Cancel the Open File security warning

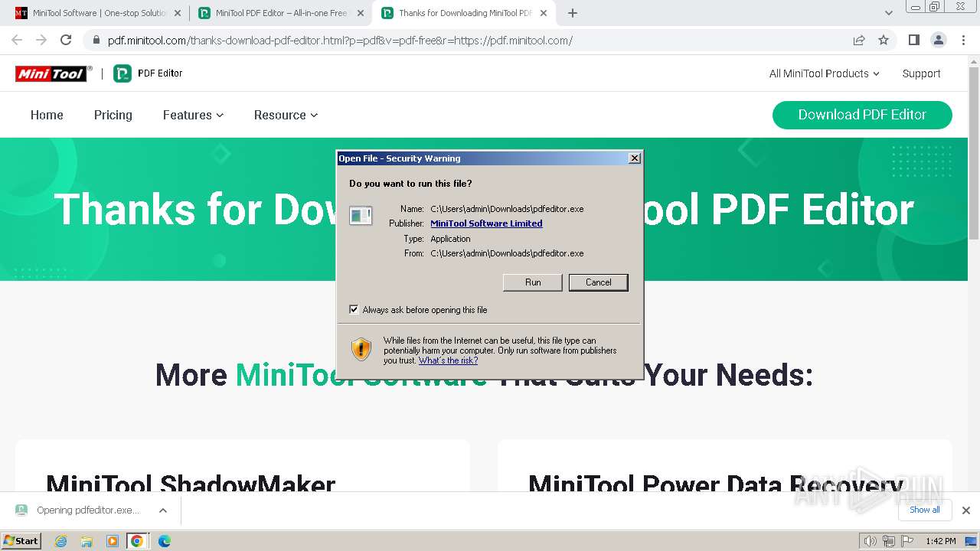[x=599, y=282]
